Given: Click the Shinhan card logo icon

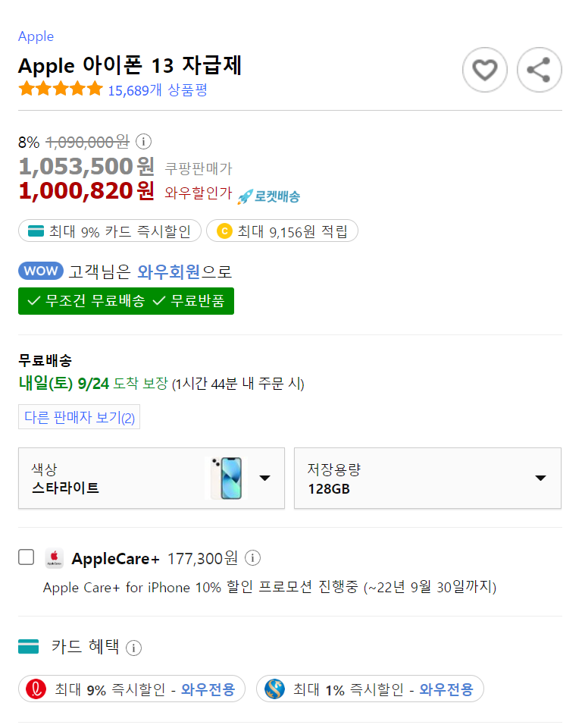Looking at the screenshot, I should click(274, 689).
